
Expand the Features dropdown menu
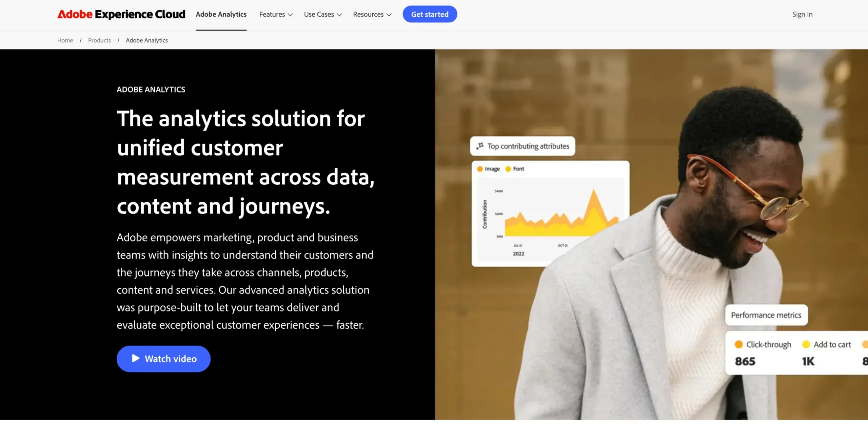[x=276, y=14]
